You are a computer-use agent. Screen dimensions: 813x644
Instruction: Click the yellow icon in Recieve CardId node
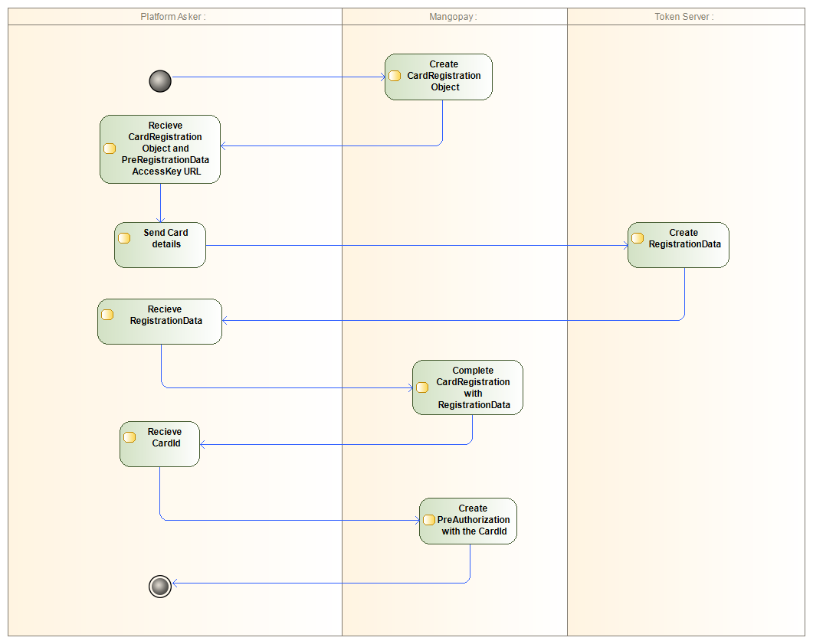point(129,436)
